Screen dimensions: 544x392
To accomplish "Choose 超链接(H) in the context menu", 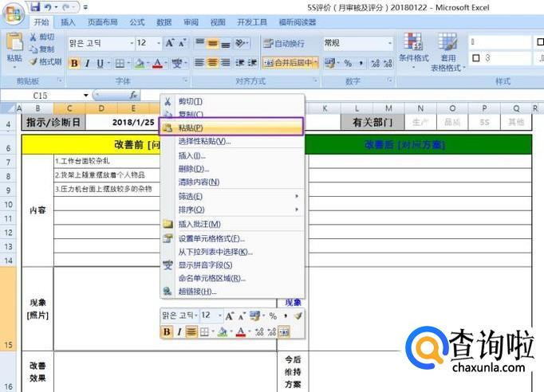I will (x=232, y=291).
